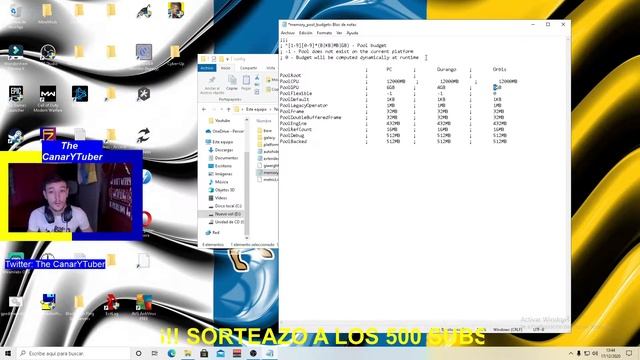Image resolution: width=640 pixels, height=360 pixels.
Task: Click the Pegar icon in Explorer ribbon
Action: [246, 82]
